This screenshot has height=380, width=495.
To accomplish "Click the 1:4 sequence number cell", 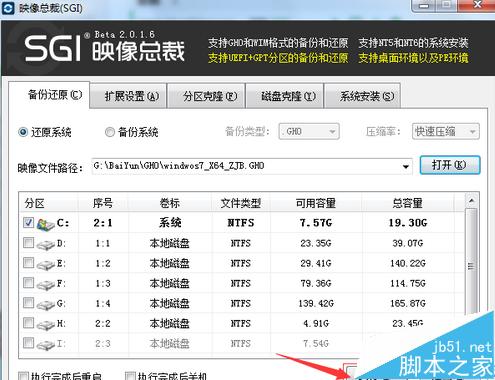I will 103,303.
